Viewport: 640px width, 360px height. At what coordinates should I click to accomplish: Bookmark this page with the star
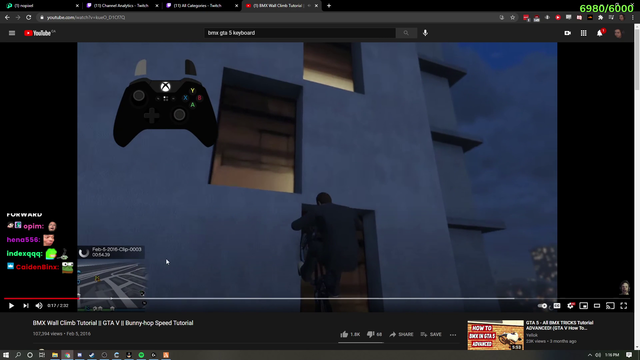[513, 18]
